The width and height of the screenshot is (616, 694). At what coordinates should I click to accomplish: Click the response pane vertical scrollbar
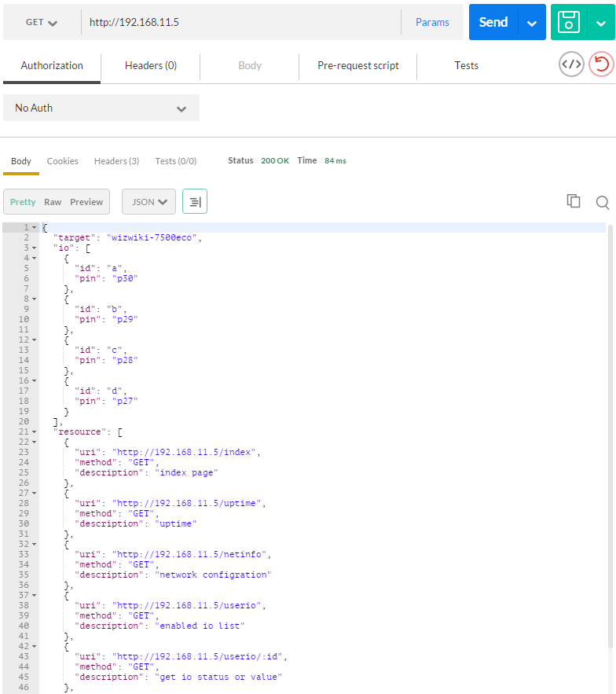coord(610,437)
